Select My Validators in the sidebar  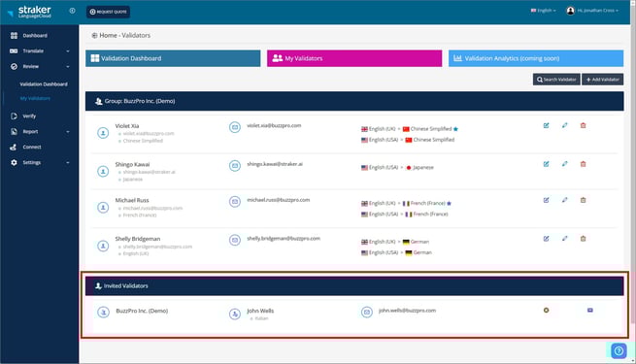pos(35,98)
